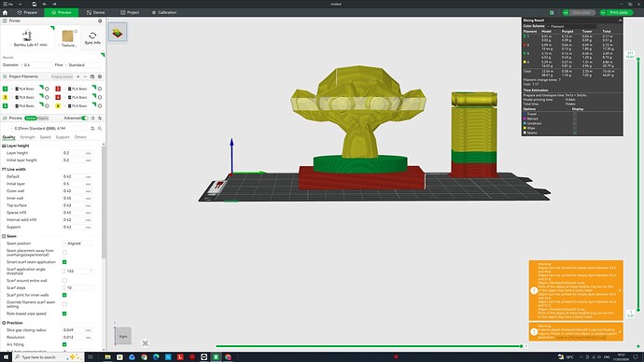Recenter the view with focus icon

tap(145, 343)
